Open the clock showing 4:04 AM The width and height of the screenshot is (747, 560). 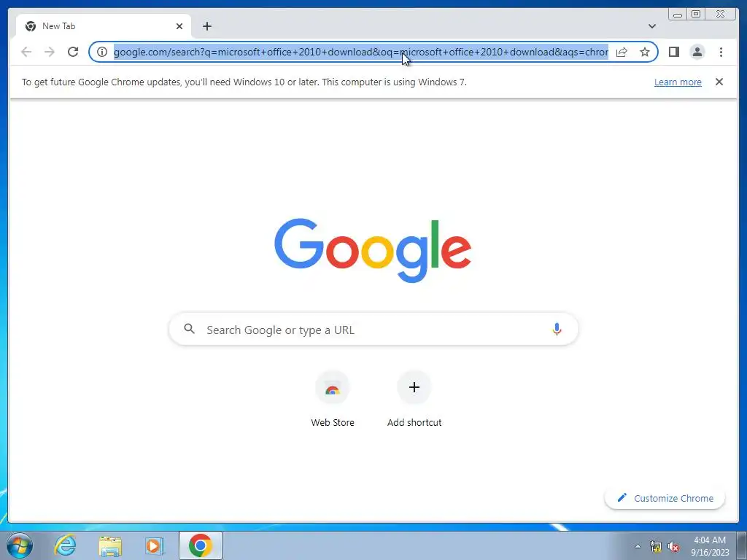point(710,546)
